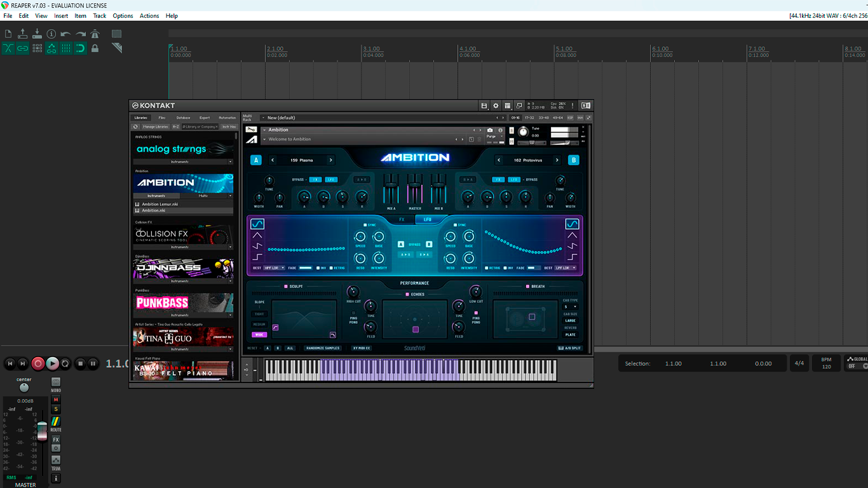
Task: Create a new project in REAPER toolbar
Action: [8, 34]
